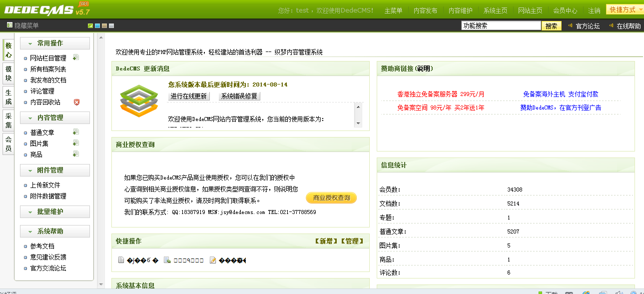The image size is (644, 294).
Task: Click 【新增】 in 快捷操作 header
Action: coord(326,241)
